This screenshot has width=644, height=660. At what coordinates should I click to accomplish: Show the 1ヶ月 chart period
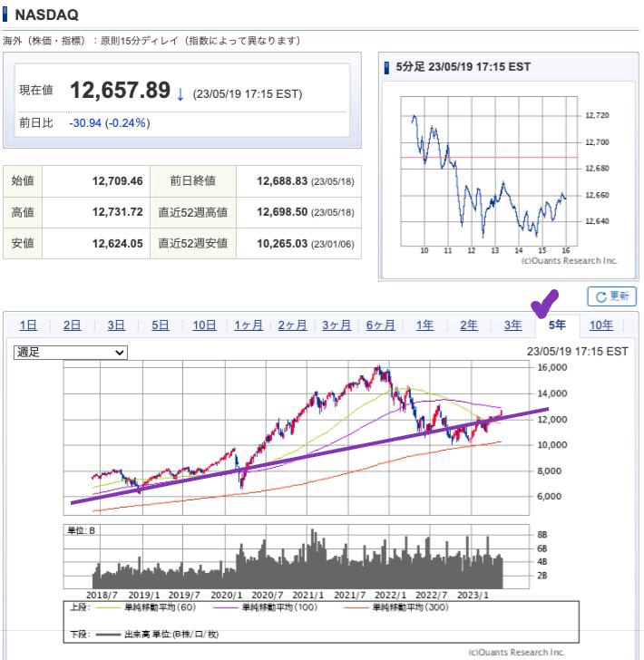[x=249, y=325]
